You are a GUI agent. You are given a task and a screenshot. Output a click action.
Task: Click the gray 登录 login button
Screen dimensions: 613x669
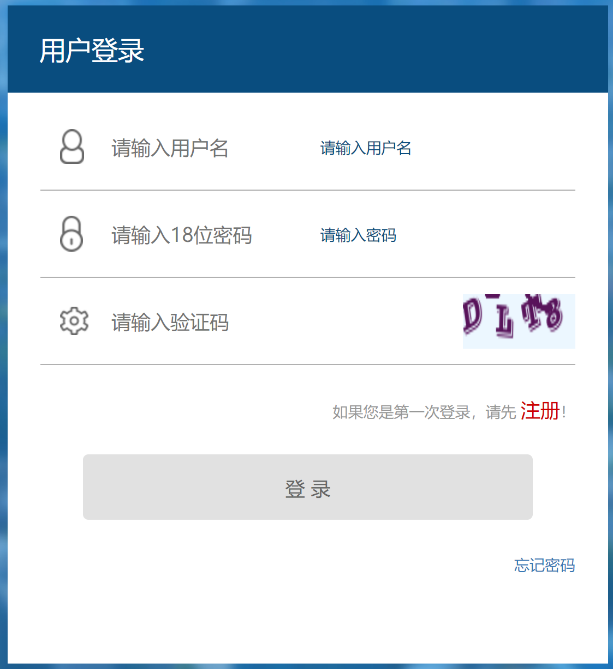point(308,487)
